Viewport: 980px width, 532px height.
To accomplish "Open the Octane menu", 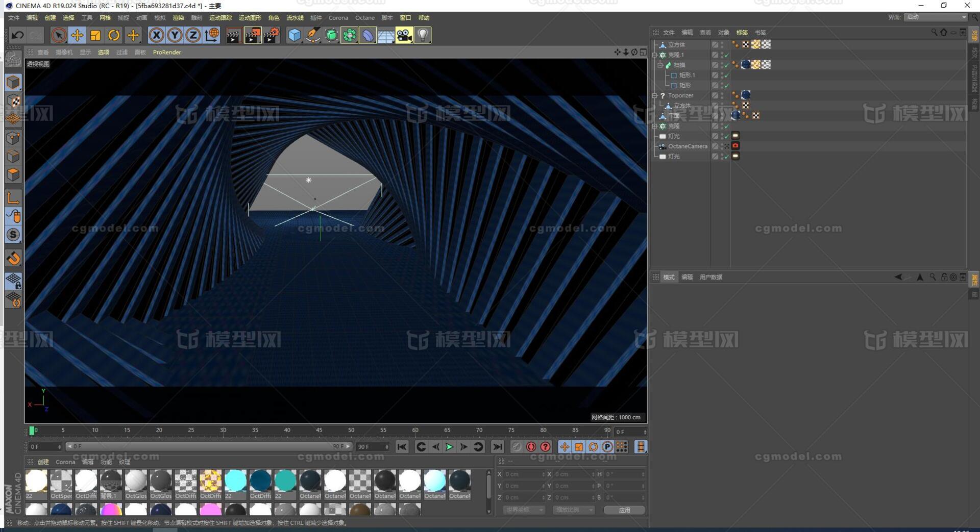I will point(365,18).
